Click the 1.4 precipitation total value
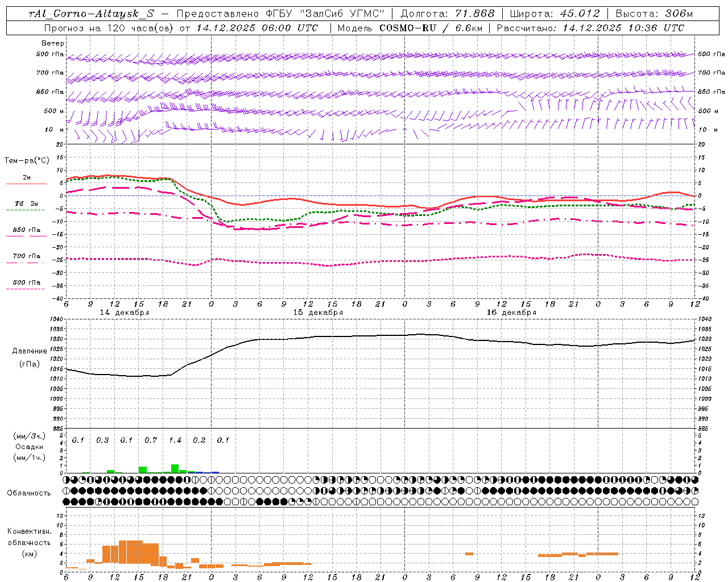Screen dimensions: 728x582 175,440
